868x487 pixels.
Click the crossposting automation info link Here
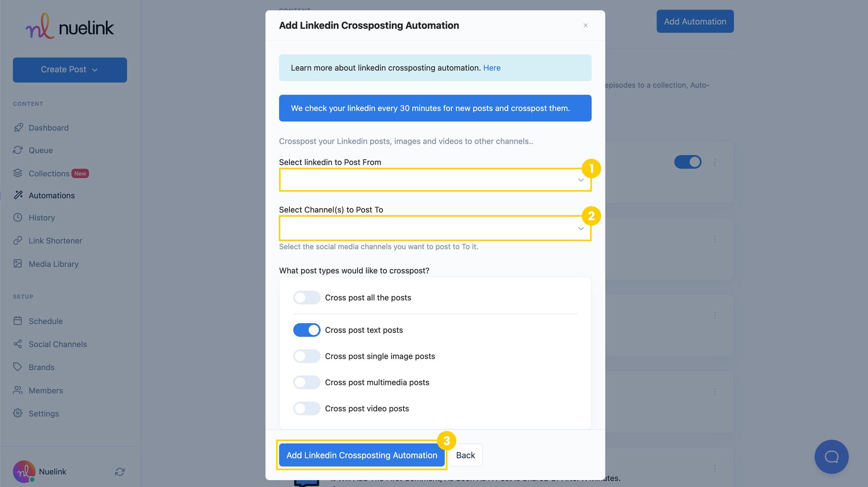[x=491, y=67]
